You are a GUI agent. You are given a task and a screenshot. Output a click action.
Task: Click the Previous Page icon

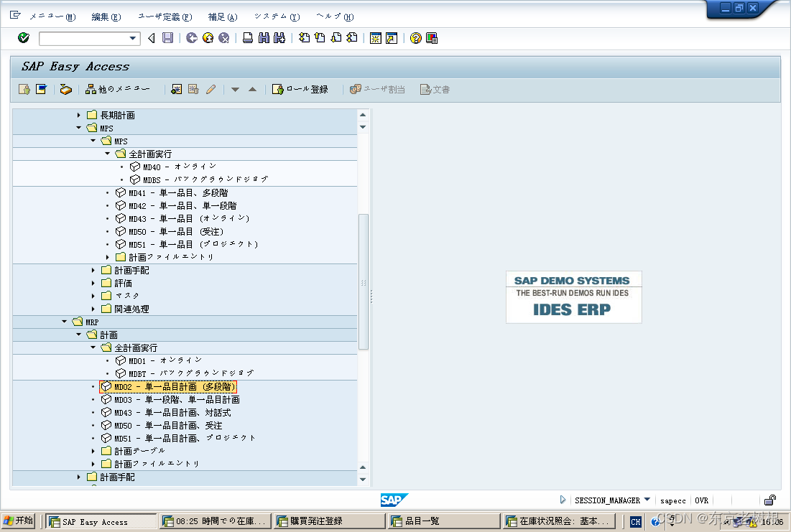point(320,38)
